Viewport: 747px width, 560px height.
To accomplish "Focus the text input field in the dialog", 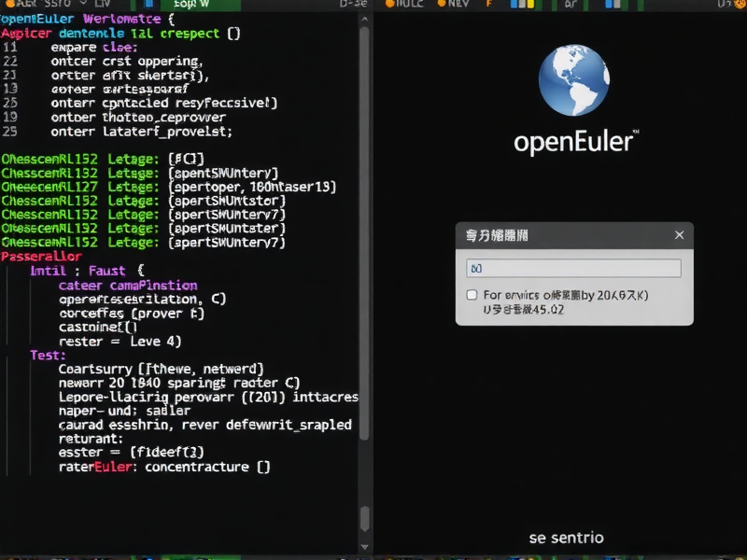I will click(x=573, y=268).
